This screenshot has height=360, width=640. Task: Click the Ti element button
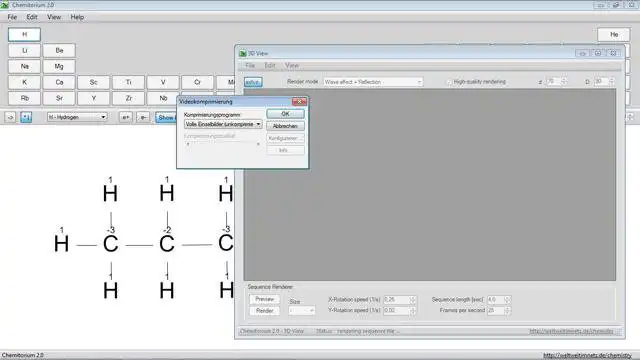coord(129,82)
